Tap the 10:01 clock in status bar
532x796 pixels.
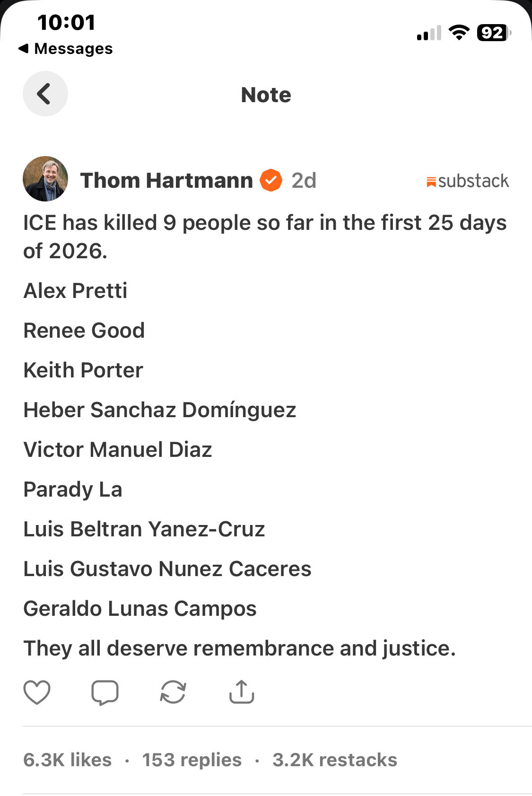66,22
